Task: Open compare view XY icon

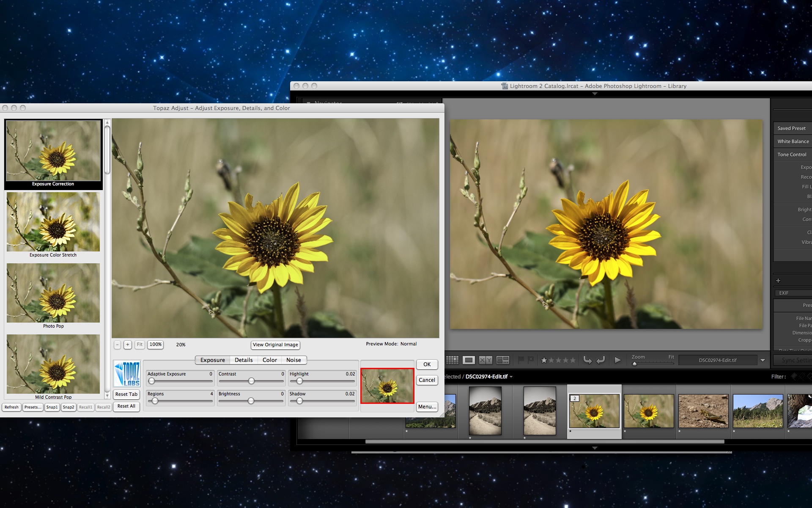Action: click(485, 360)
